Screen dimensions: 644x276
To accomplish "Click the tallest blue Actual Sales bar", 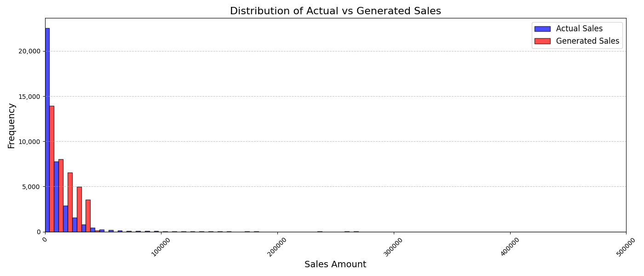I will tap(47, 130).
